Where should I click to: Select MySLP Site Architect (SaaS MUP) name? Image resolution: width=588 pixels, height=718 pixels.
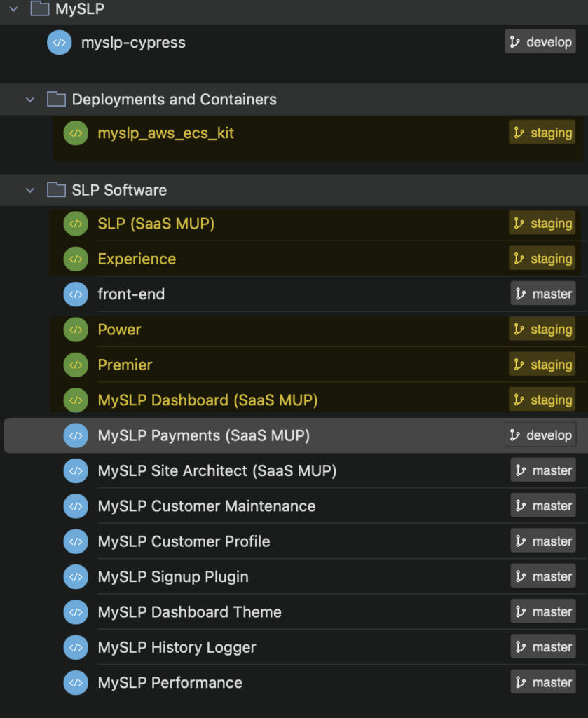(217, 470)
